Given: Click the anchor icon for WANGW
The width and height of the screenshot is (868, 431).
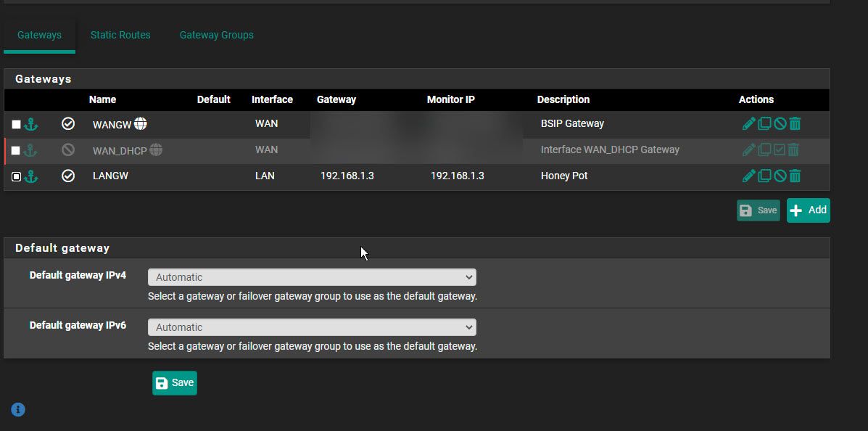Looking at the screenshot, I should (31, 124).
